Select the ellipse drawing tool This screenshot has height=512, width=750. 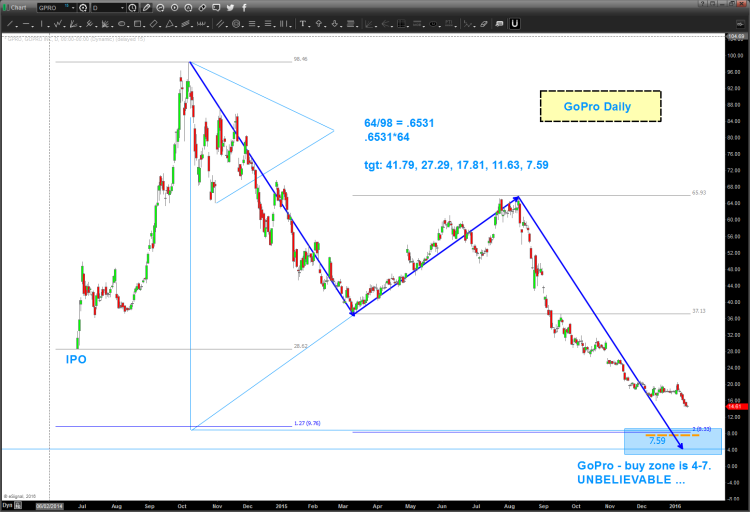click(121, 23)
